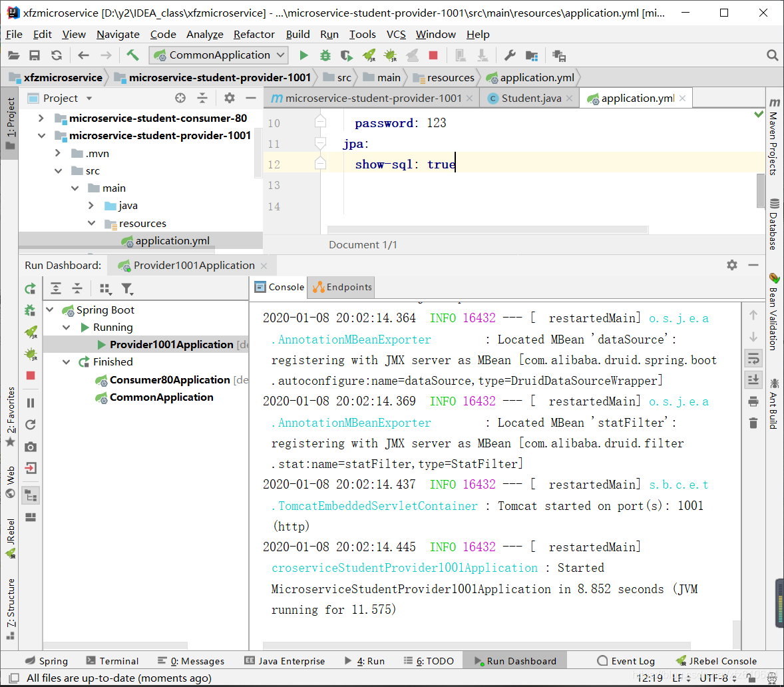Debug CommonApplication with the bug icon
The image size is (784, 687).
tap(325, 55)
